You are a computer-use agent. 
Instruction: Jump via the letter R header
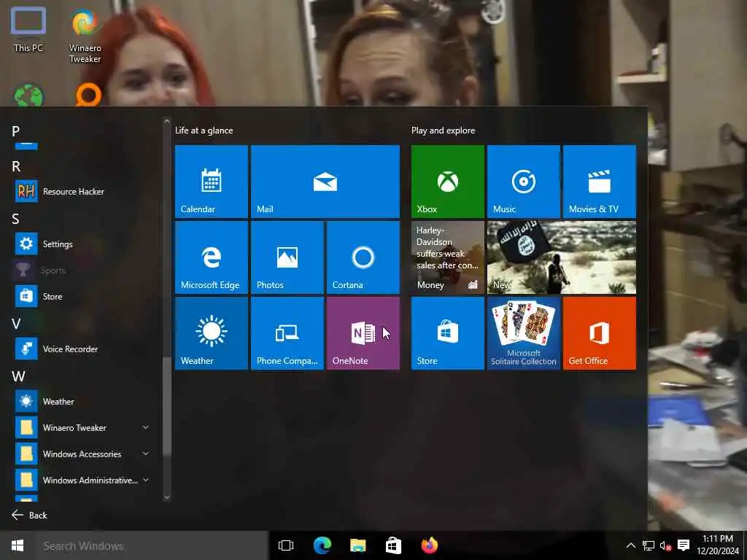pyautogui.click(x=16, y=166)
